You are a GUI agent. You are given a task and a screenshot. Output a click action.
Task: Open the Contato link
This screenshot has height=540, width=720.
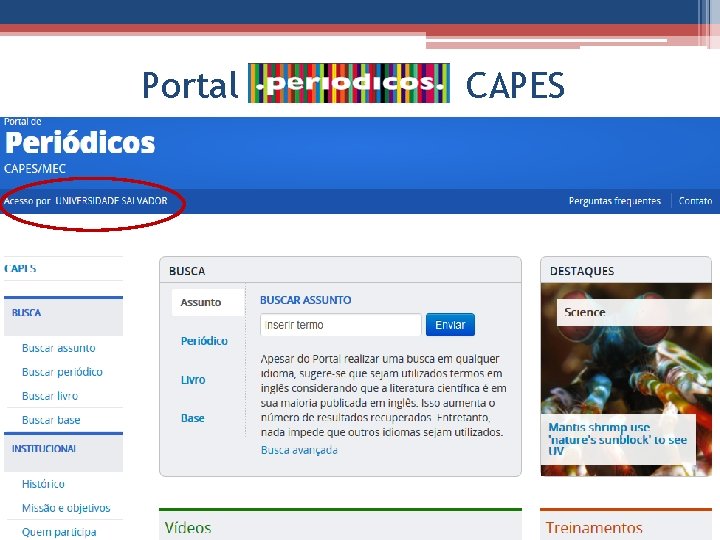coord(695,201)
